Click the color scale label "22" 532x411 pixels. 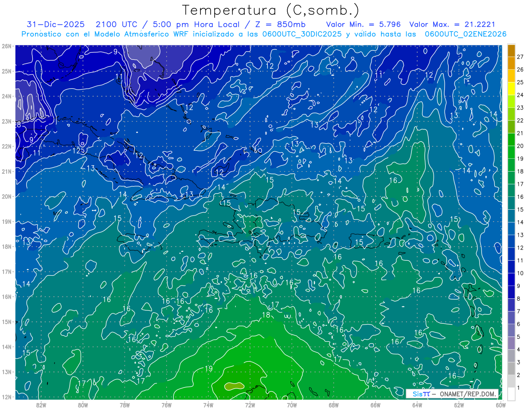pyautogui.click(x=520, y=121)
